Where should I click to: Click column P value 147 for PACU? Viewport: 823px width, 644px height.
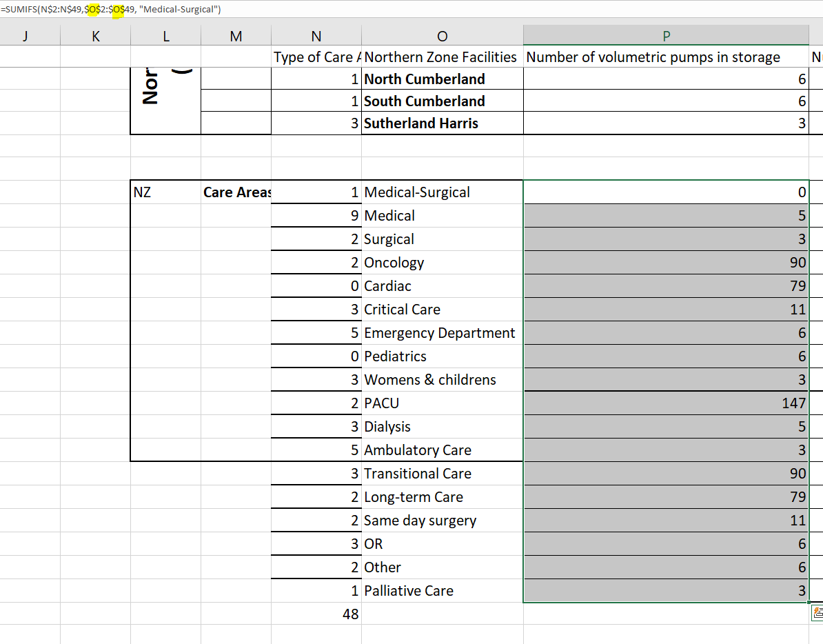(666, 403)
